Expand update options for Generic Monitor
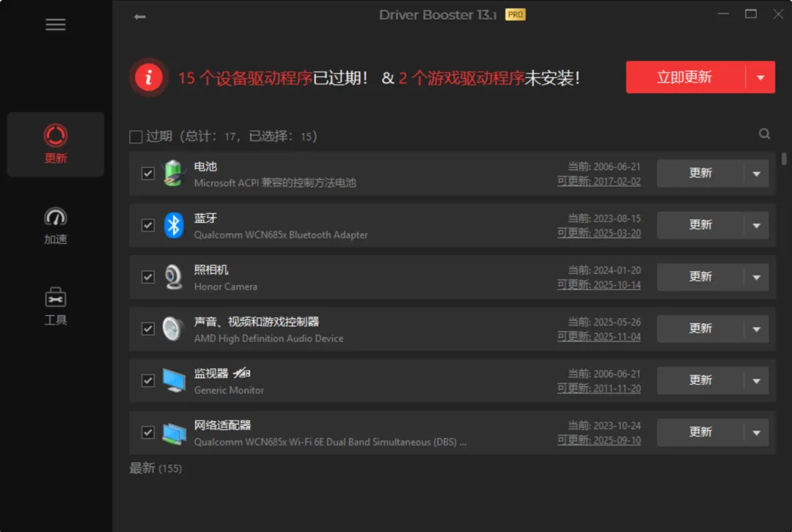 coord(756,381)
